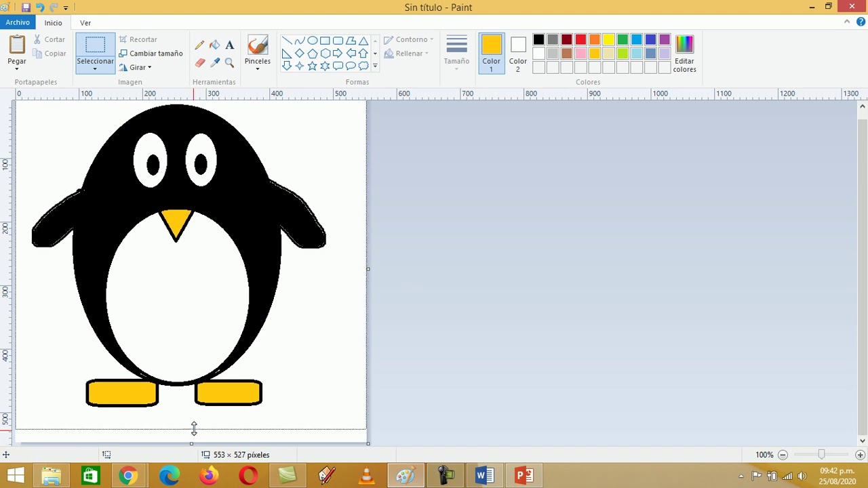Pick the purple color swatch
868x488 pixels.
click(x=665, y=40)
